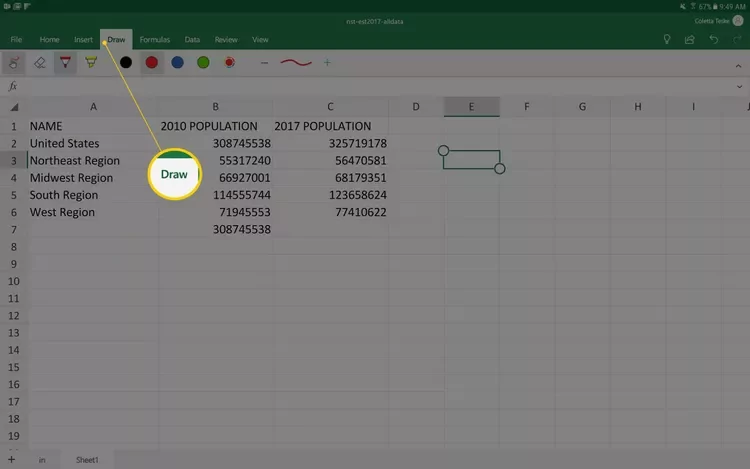Select the Eraser tool

click(x=40, y=63)
